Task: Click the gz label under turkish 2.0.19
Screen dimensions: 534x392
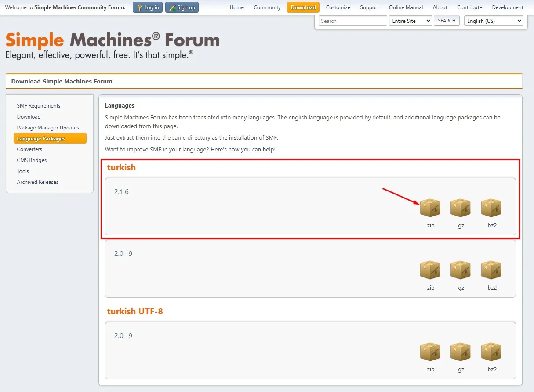Action: click(x=461, y=288)
